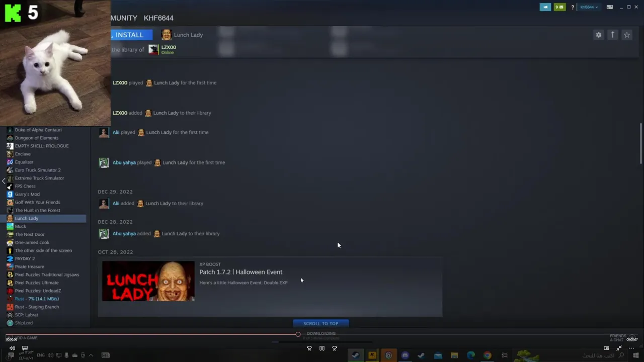
Task: Add Lunch Lady to favorites with star
Action: click(x=627, y=35)
